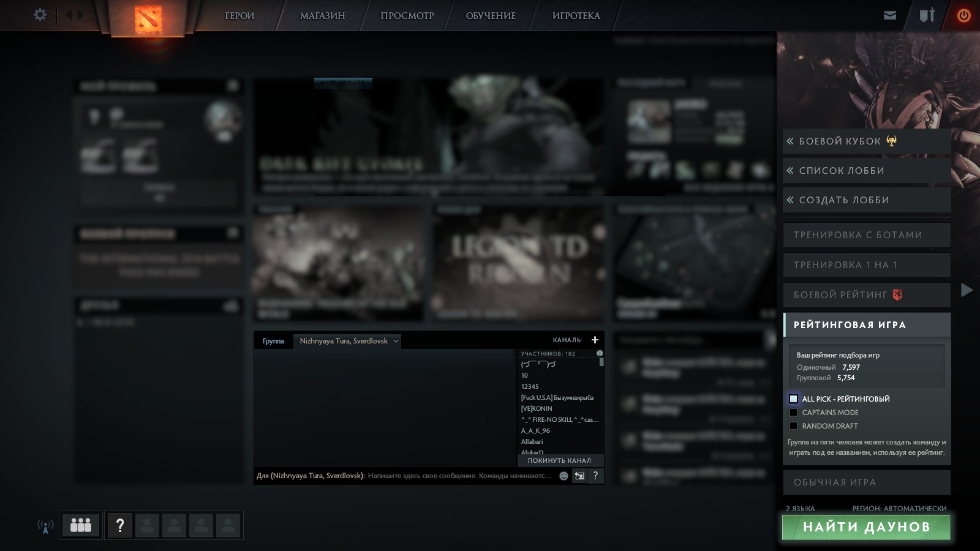This screenshot has height=551, width=980.
Task: Select participant A_A_K_96 in the list
Action: (535, 430)
